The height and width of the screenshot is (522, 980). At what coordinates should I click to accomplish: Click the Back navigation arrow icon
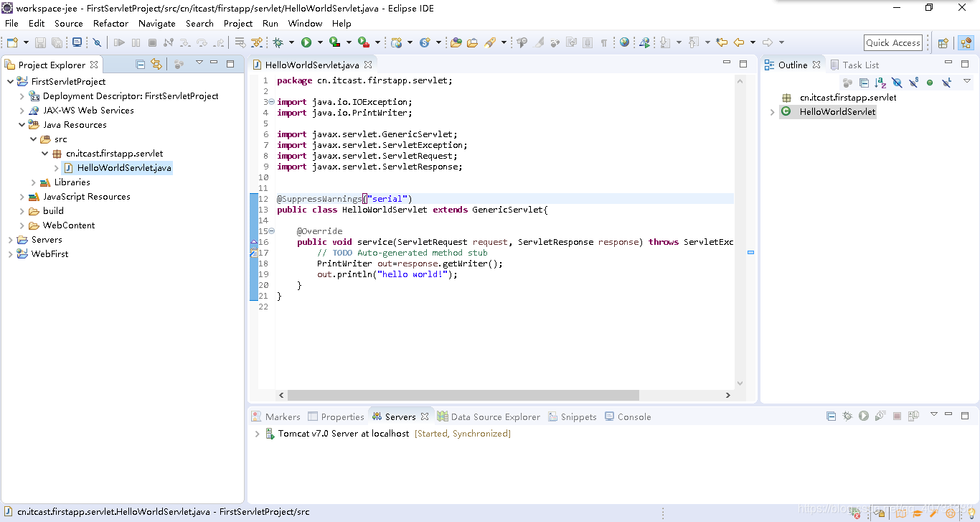[x=739, y=42]
